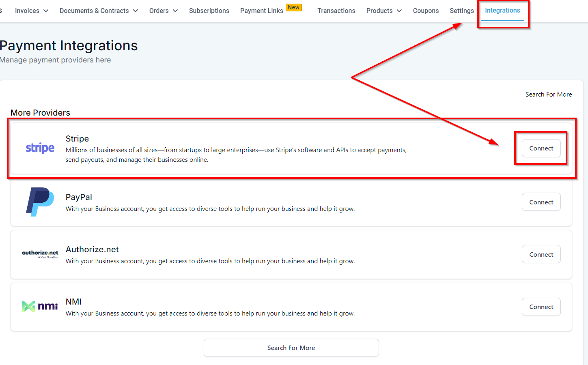Open the Documents & Contracts menu label

[94, 11]
